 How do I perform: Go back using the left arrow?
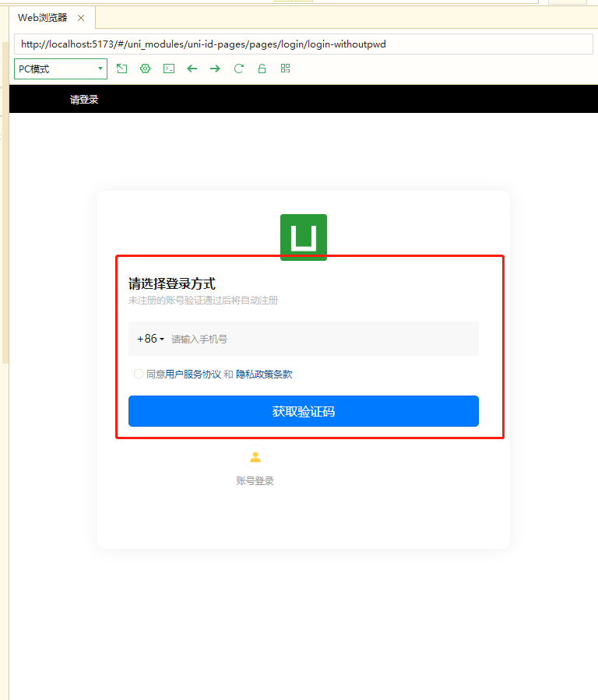pos(192,69)
